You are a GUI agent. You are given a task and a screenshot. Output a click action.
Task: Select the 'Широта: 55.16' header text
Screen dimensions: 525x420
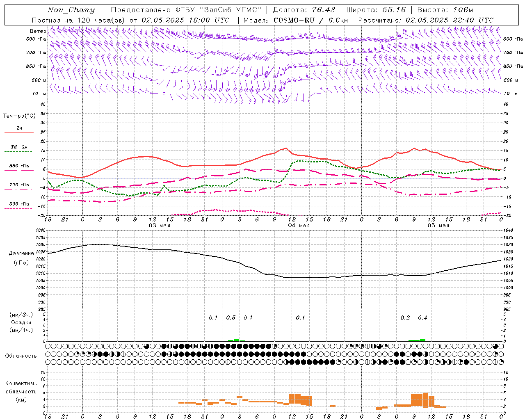376,10
